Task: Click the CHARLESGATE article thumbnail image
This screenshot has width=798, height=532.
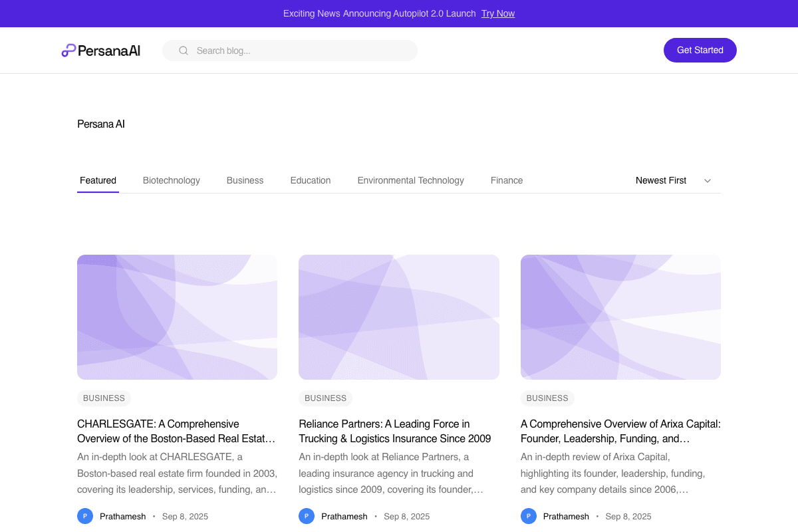Action: 177,317
